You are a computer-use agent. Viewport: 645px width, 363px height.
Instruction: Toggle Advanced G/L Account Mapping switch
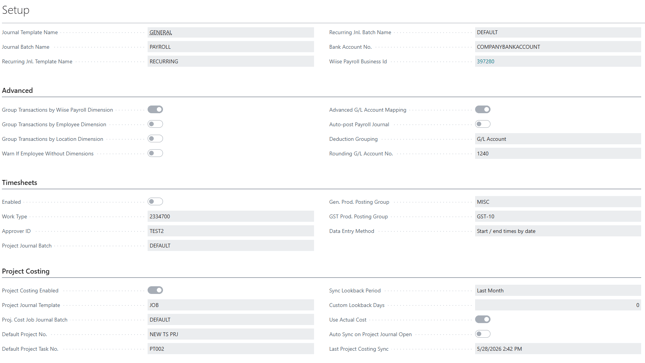pos(483,109)
